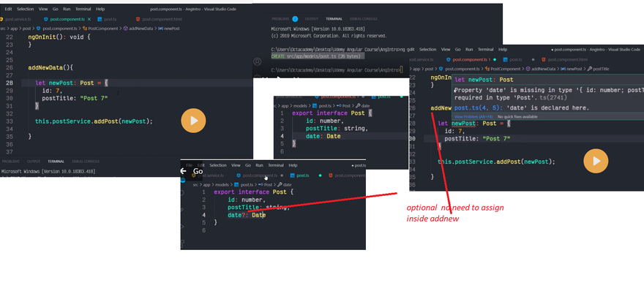Click the white back arrow beside 'Go' overlay
The image size is (644, 299).
(x=183, y=171)
